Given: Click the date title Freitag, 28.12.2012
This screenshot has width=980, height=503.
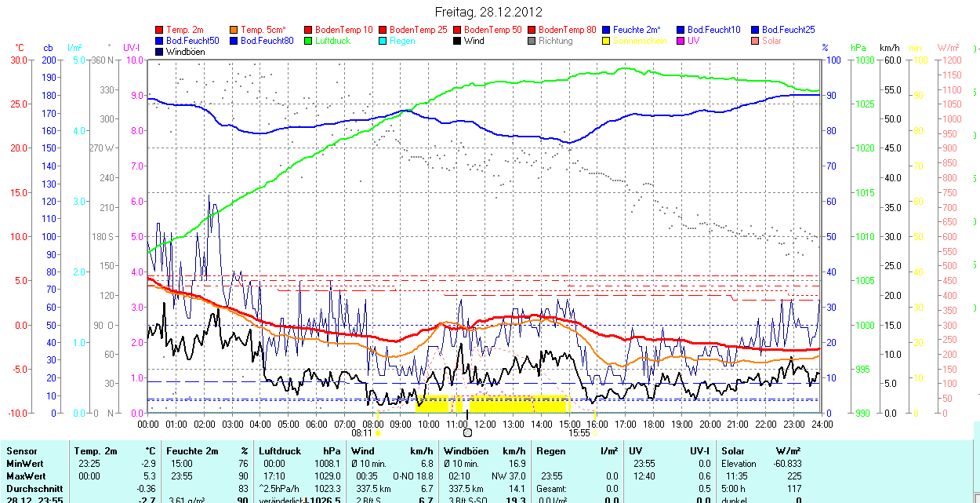Looking at the screenshot, I should (488, 12).
